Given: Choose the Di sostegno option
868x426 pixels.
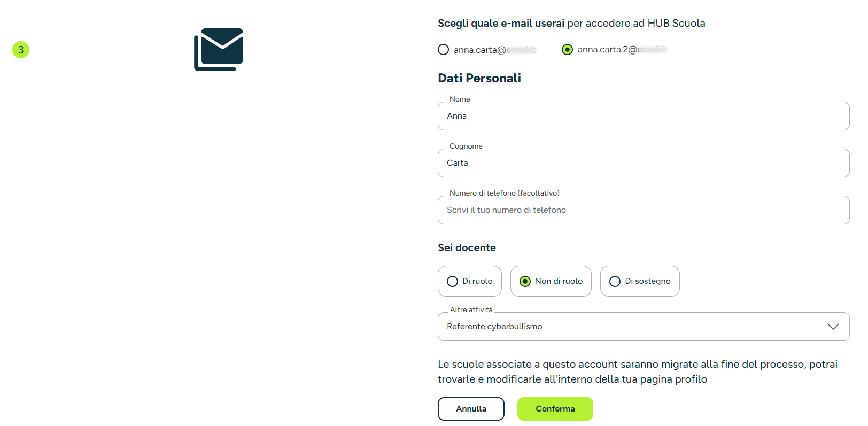Looking at the screenshot, I should click(640, 281).
